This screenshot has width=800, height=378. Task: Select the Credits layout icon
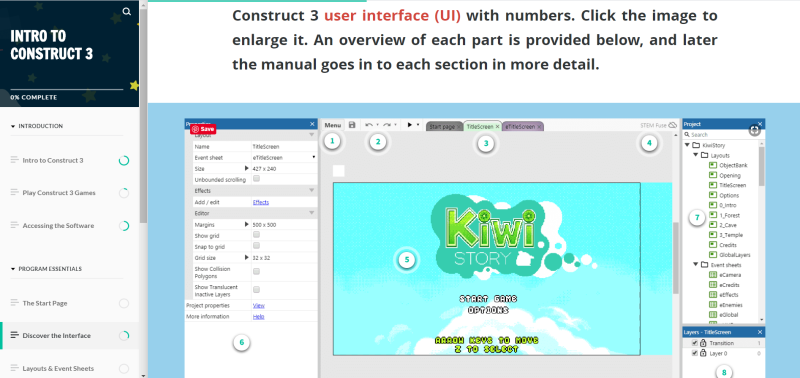click(x=713, y=245)
